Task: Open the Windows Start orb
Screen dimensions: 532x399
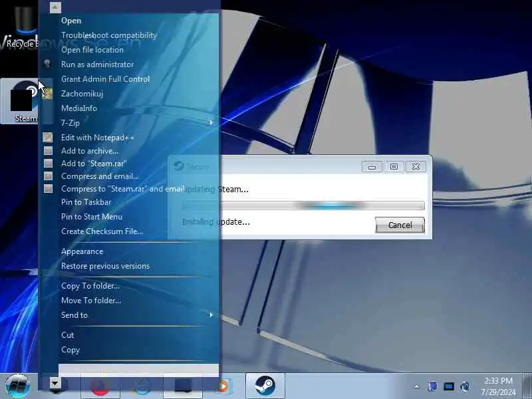Action: (17, 386)
